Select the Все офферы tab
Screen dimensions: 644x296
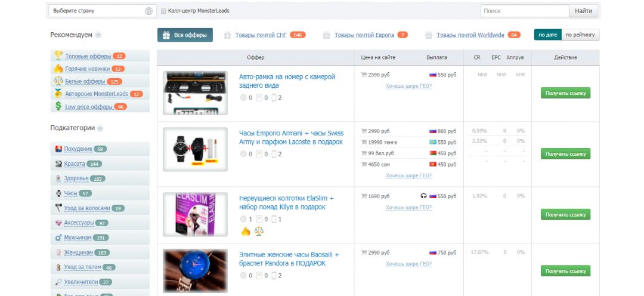point(185,35)
